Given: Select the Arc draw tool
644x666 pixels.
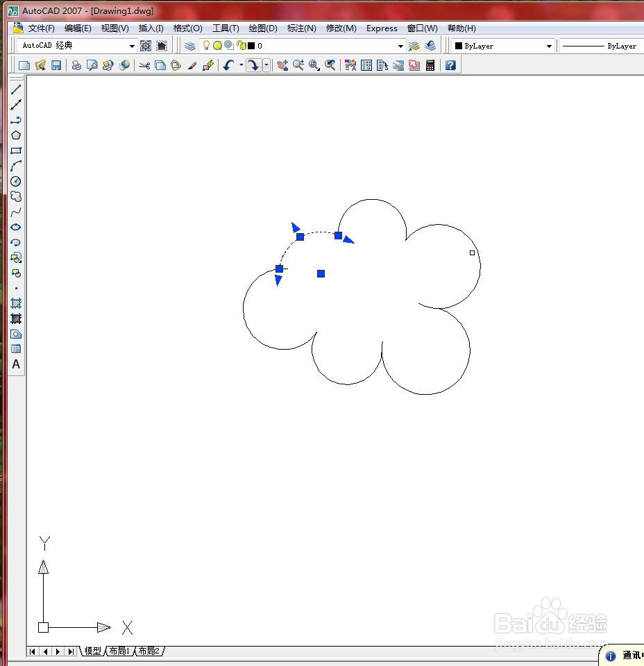Looking at the screenshot, I should tap(16, 166).
